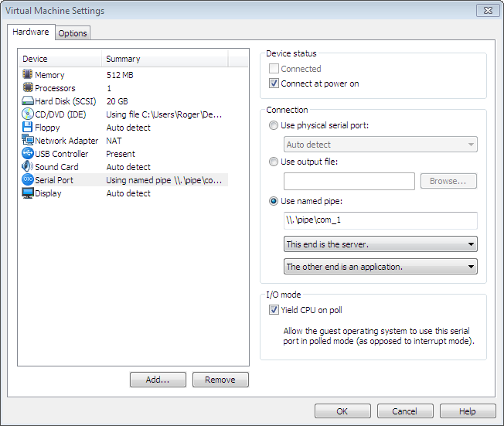Select the Floppy disk icon
This screenshot has width=504, height=426.
[28, 128]
